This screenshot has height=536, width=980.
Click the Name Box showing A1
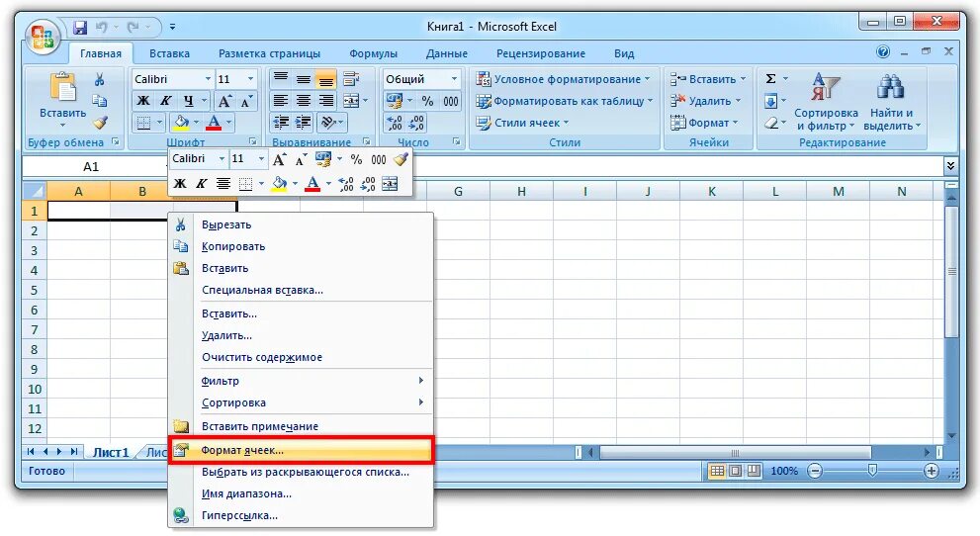[x=91, y=167]
